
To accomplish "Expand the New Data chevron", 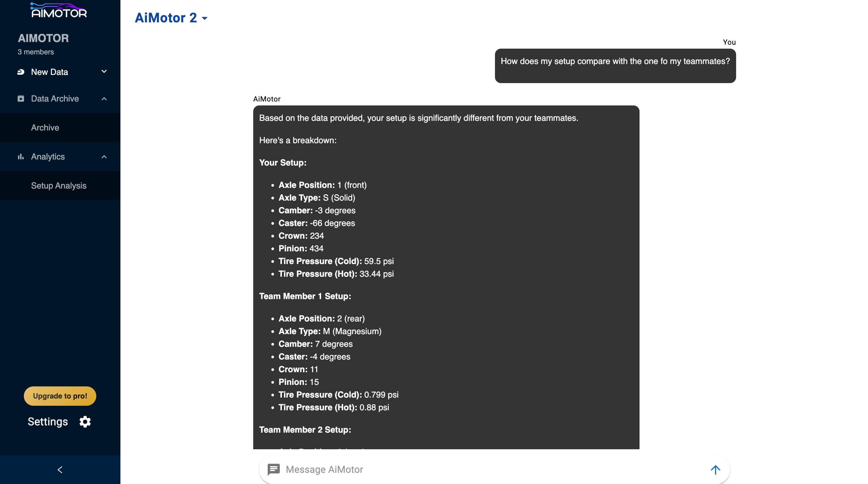I will tap(104, 72).
